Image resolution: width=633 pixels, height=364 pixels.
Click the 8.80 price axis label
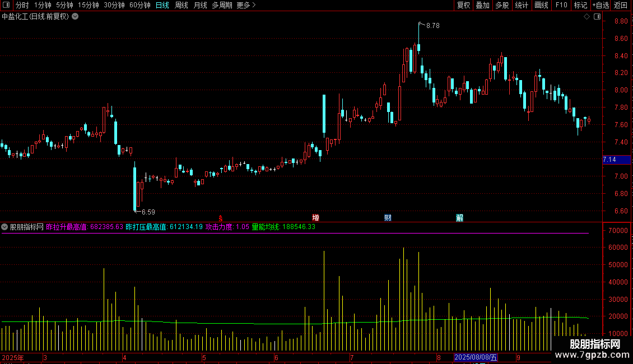(621, 21)
